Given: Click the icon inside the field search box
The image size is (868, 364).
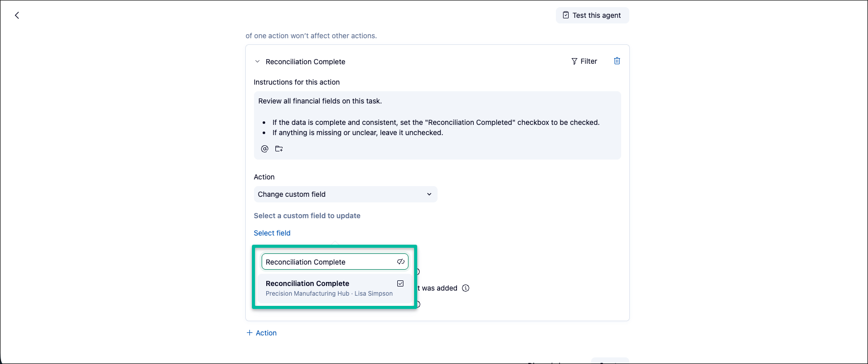Looking at the screenshot, I should point(401,262).
